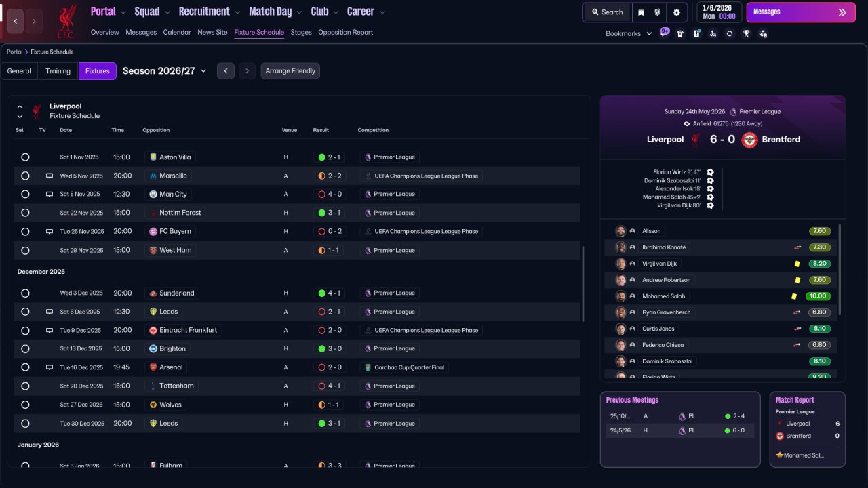Click the TV icon for Arsenal fixture
The width and height of the screenshot is (868, 488).
pos(50,367)
